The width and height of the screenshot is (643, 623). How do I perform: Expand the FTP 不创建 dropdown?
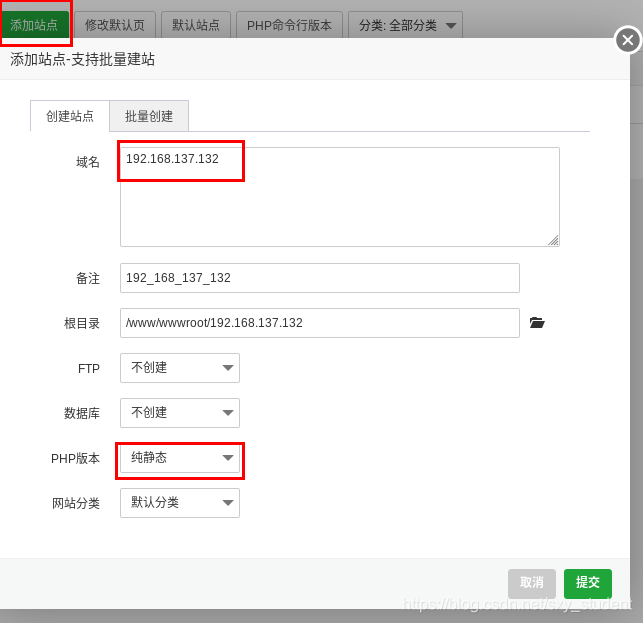click(x=180, y=368)
